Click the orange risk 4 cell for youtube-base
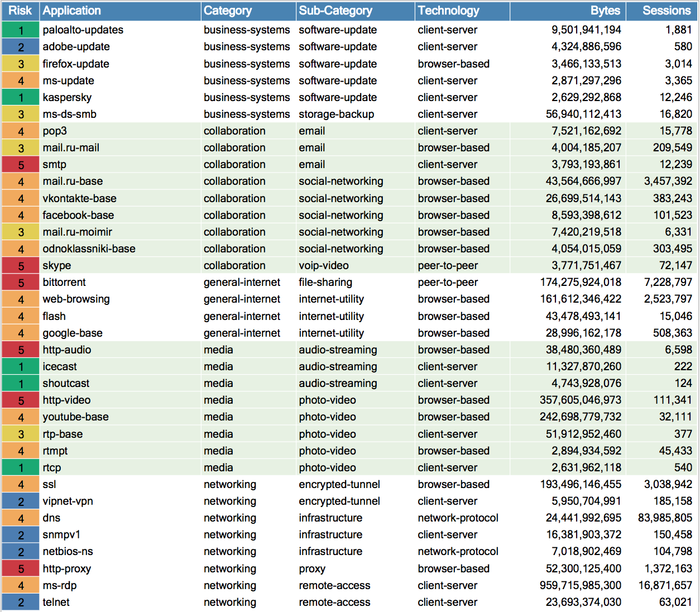Image resolution: width=700 pixels, height=612 pixels. pyautogui.click(x=20, y=417)
